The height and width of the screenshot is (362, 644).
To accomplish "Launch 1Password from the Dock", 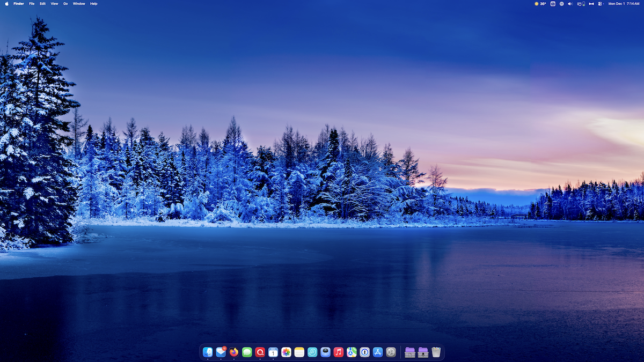I will click(x=365, y=352).
